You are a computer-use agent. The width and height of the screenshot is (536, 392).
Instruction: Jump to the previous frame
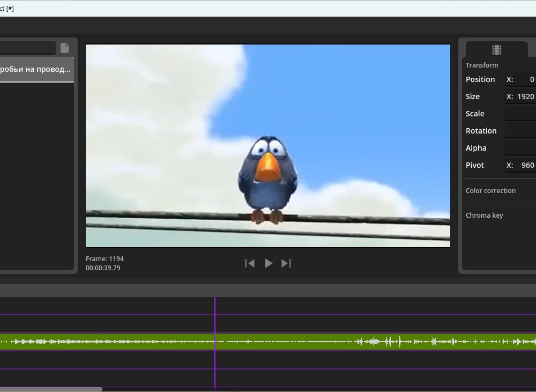coord(250,263)
